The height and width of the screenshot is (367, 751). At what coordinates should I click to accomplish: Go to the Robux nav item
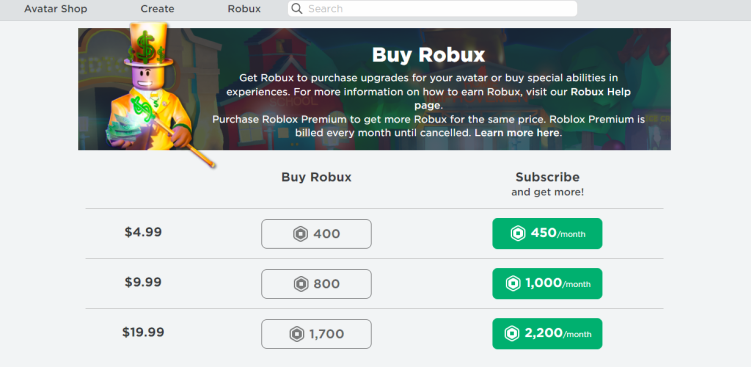click(x=244, y=9)
